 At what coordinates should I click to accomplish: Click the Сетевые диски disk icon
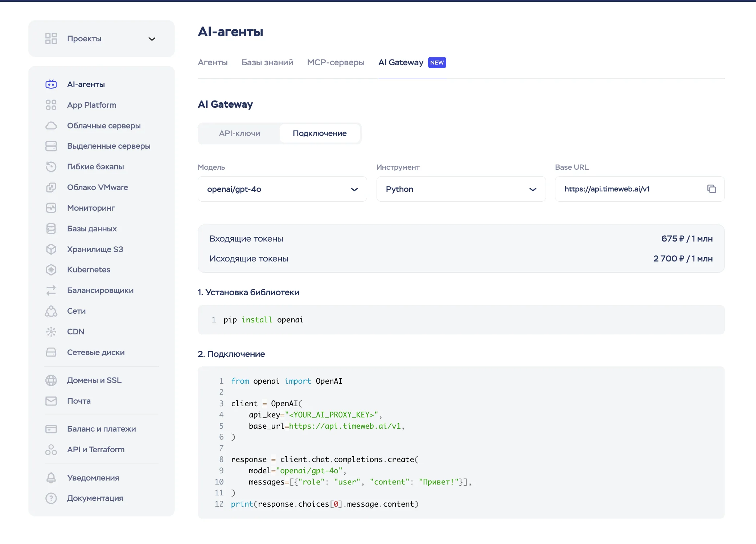coord(51,352)
